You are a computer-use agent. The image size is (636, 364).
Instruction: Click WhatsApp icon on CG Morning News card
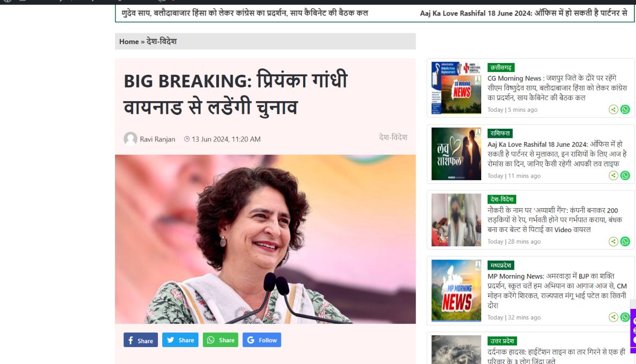point(625,110)
